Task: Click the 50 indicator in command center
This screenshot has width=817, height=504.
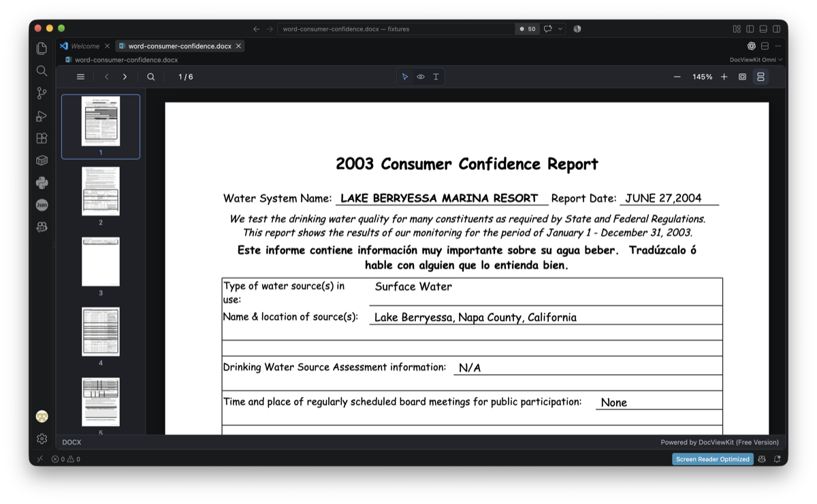Action: coord(528,29)
